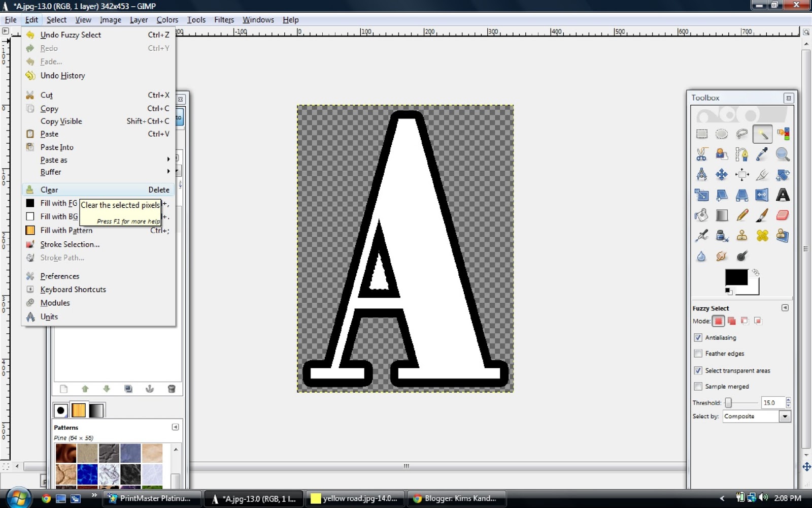This screenshot has height=508, width=812.
Task: Open the Fuzzy Select options tab menu
Action: [x=785, y=308]
